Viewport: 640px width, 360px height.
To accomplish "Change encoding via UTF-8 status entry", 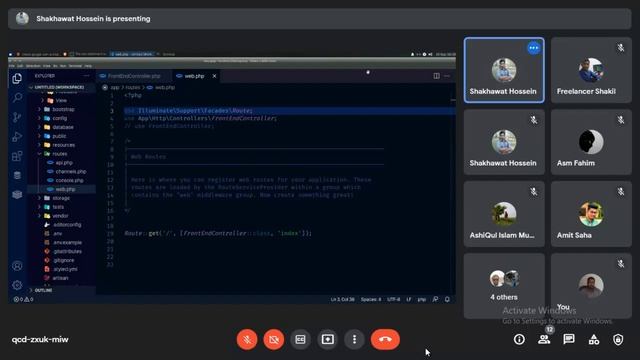I will click(393, 299).
